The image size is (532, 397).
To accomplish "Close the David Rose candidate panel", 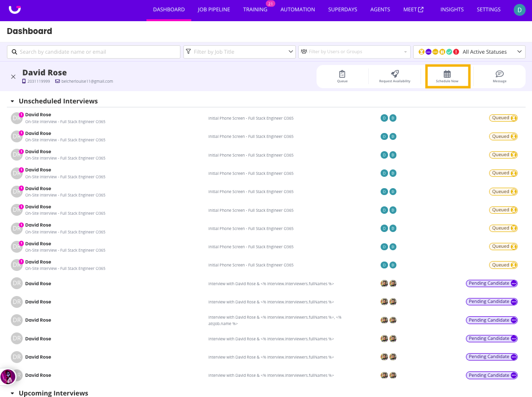I will point(13,77).
